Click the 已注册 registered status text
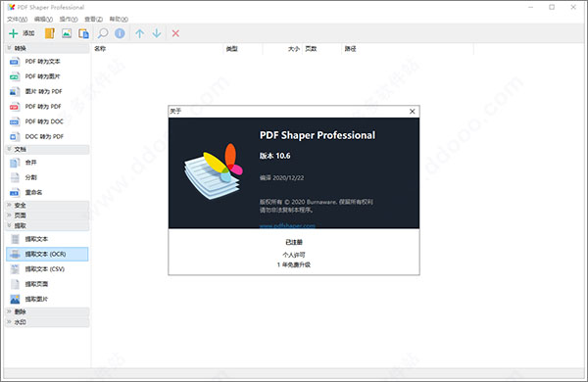This screenshot has height=382, width=588. click(x=294, y=242)
